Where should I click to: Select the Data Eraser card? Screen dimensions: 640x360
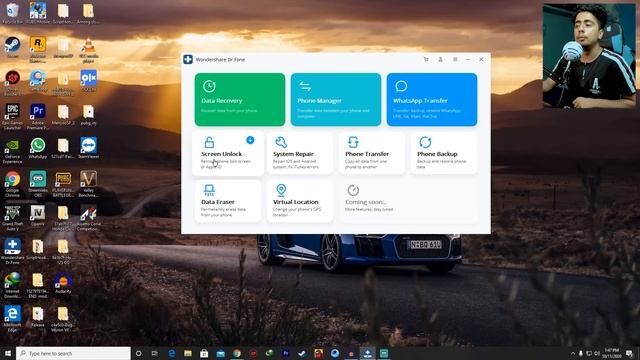[x=228, y=201]
